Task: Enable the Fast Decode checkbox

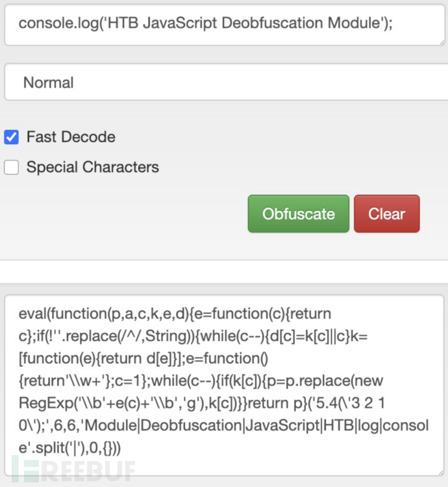Action: (x=11, y=137)
